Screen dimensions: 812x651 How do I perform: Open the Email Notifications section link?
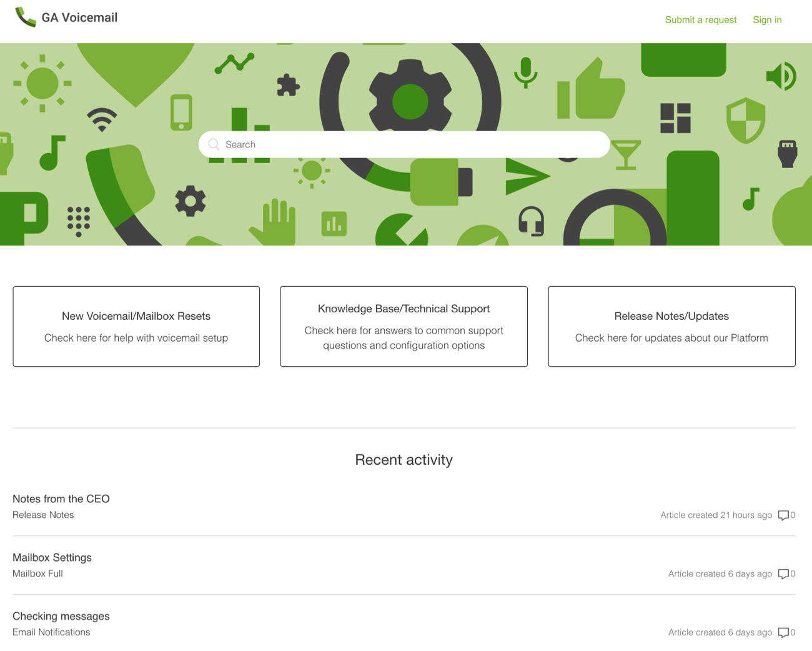[x=51, y=632]
